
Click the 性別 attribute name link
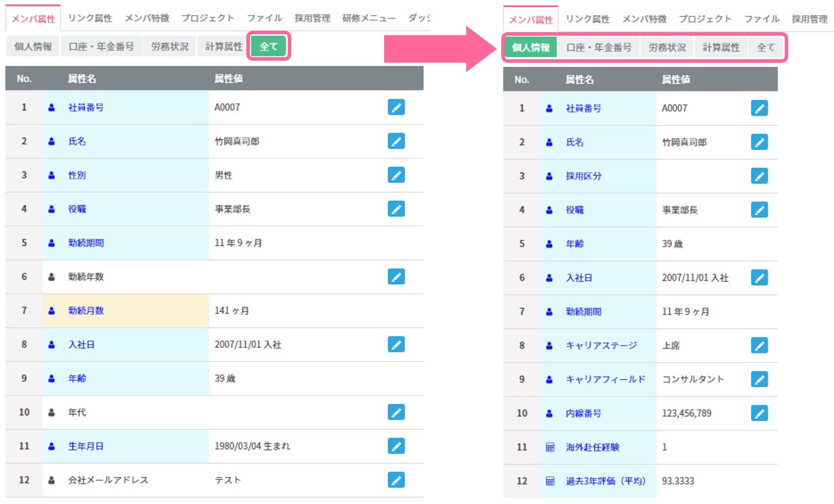pos(77,175)
